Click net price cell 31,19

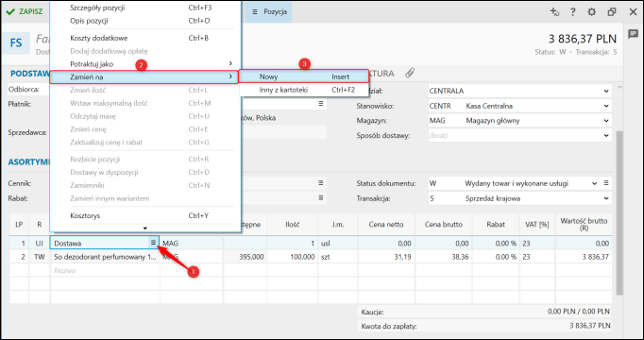pyautogui.click(x=386, y=257)
